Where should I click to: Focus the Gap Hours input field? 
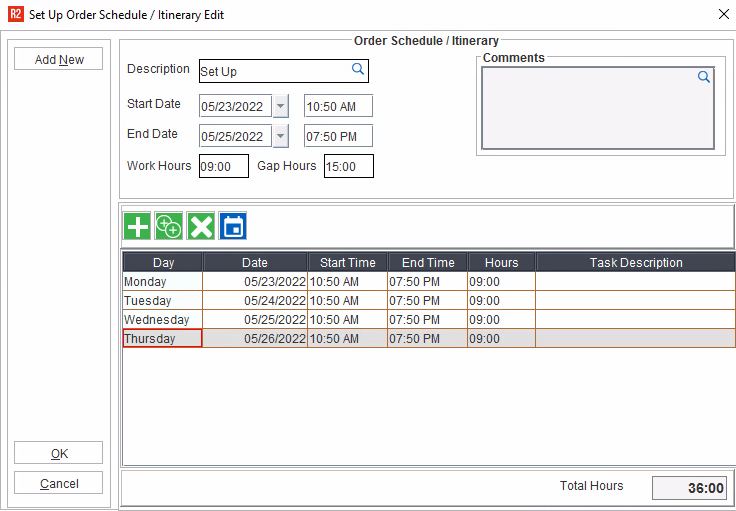pos(348,167)
